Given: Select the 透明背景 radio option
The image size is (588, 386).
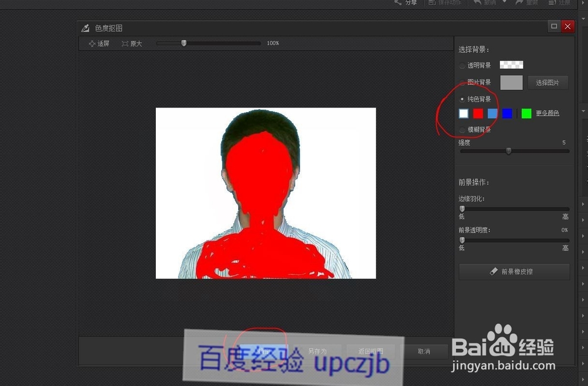Looking at the screenshot, I should click(x=462, y=66).
